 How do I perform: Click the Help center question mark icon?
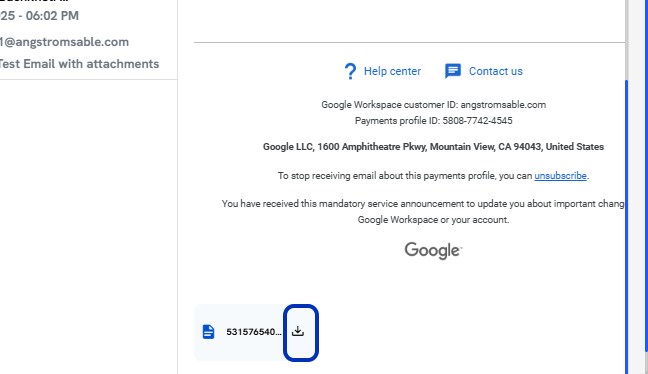(x=350, y=71)
